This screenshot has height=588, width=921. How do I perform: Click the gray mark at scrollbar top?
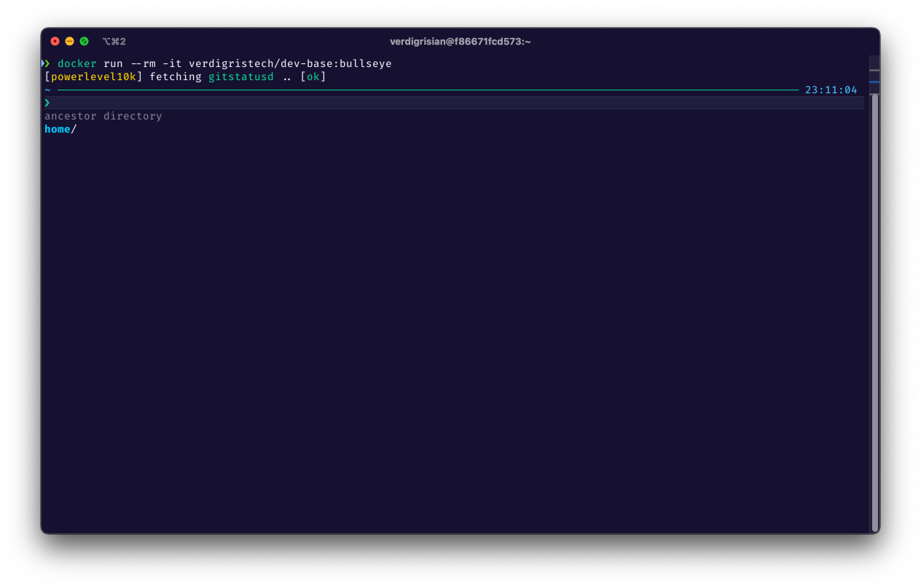click(x=874, y=70)
